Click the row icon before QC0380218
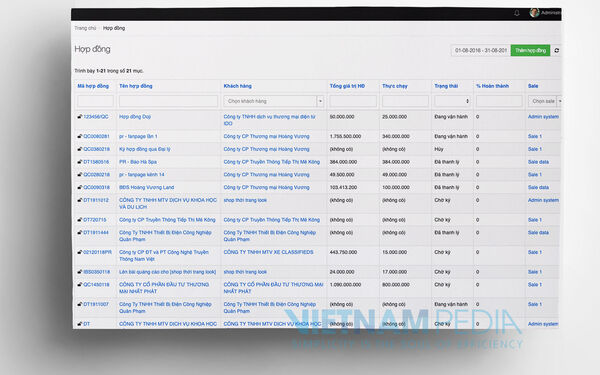 [x=80, y=149]
